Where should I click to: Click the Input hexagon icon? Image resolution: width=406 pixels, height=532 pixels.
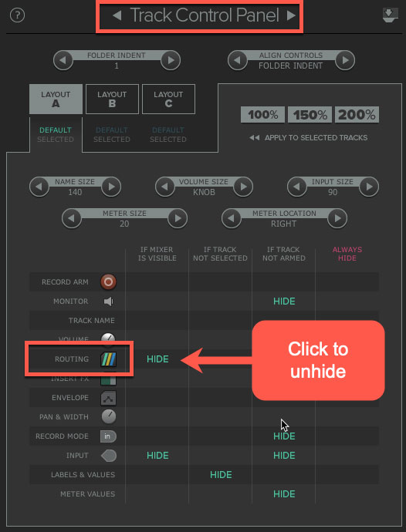[109, 456]
